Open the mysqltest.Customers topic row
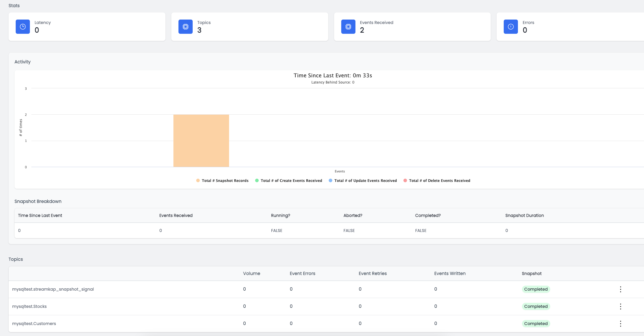 [x=34, y=324]
